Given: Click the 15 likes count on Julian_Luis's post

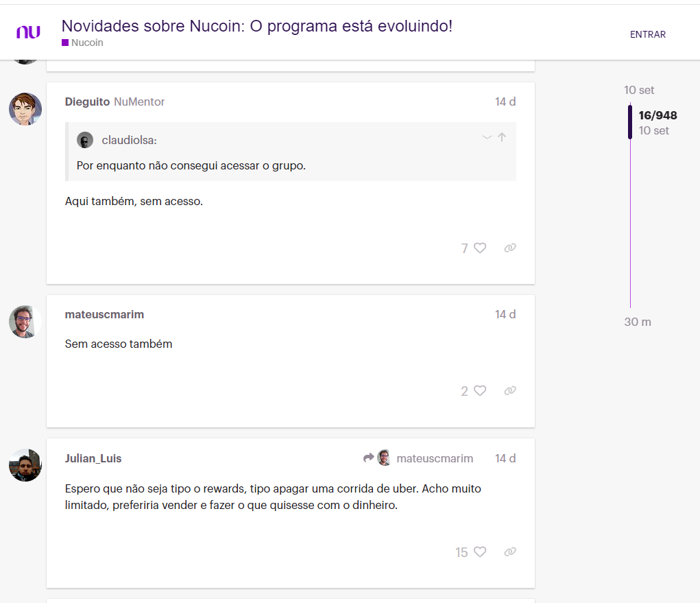Looking at the screenshot, I should pos(461,552).
